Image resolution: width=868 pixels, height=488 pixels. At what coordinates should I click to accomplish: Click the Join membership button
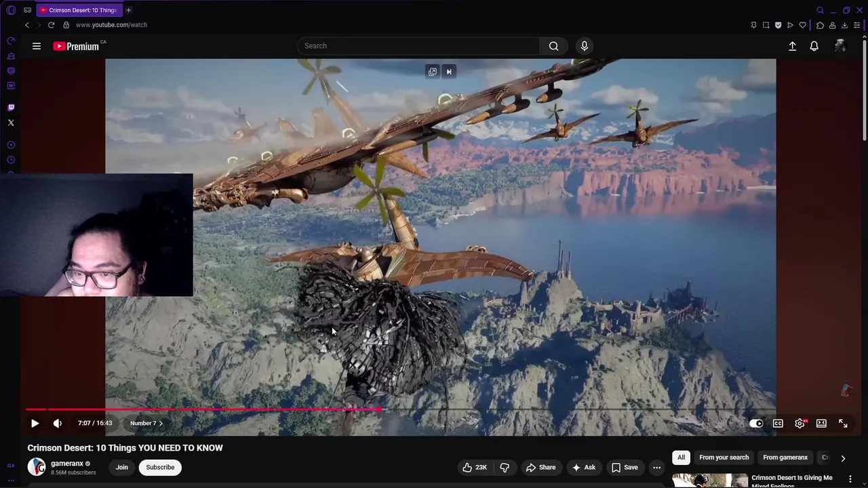coord(122,467)
